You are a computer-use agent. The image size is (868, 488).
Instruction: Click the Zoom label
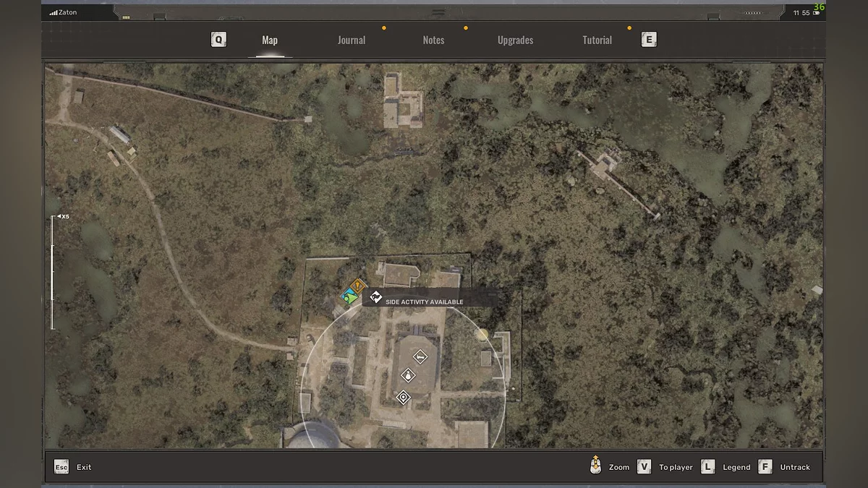[619, 467]
